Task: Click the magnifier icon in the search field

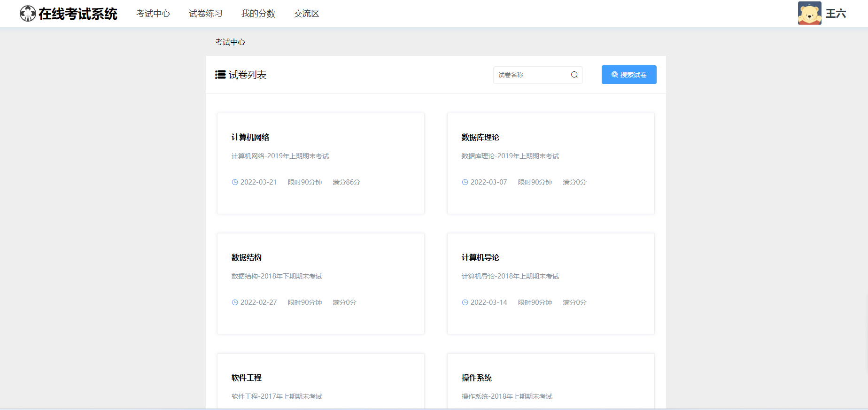Action: pos(574,75)
